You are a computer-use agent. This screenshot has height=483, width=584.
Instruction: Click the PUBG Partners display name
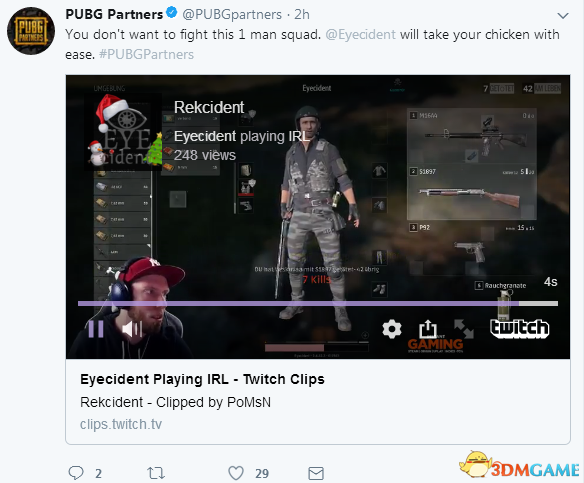coord(114,14)
